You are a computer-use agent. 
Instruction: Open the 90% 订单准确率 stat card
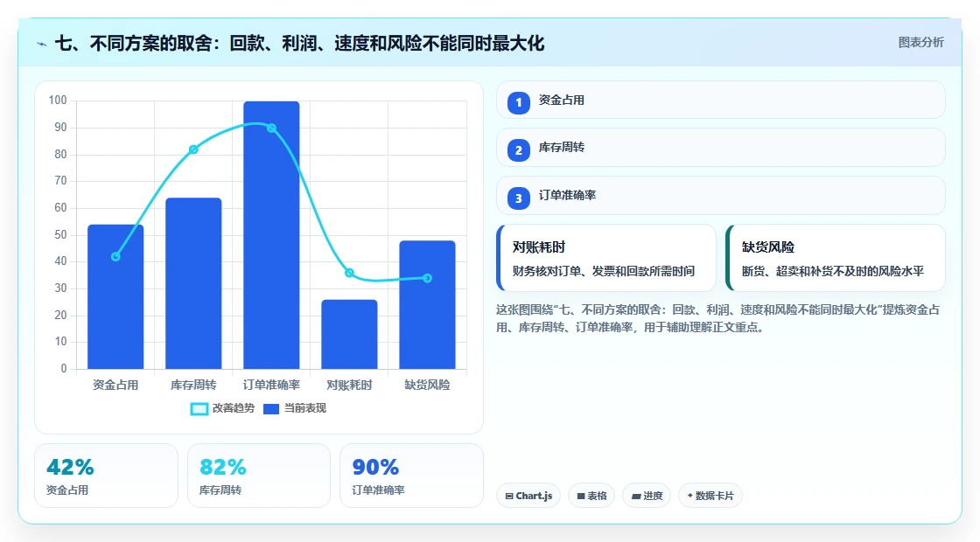pos(411,476)
